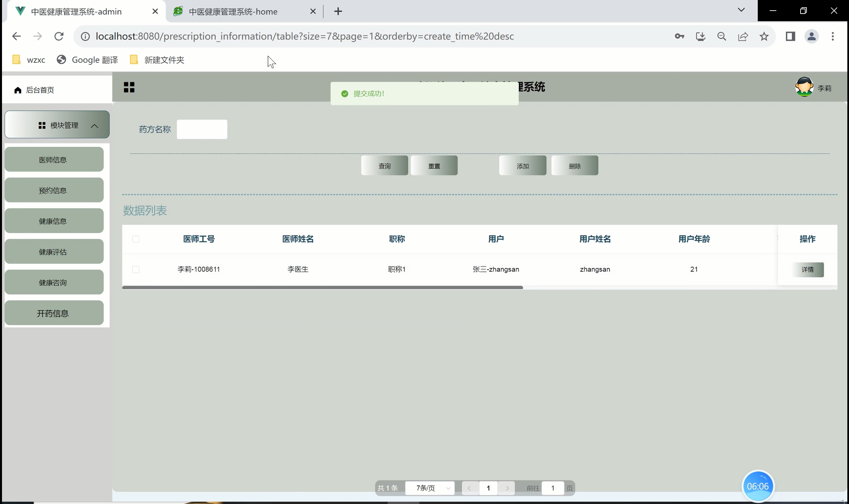Image resolution: width=849 pixels, height=504 pixels.
Task: Open the tab search dropdown arrow
Action: 741,10
